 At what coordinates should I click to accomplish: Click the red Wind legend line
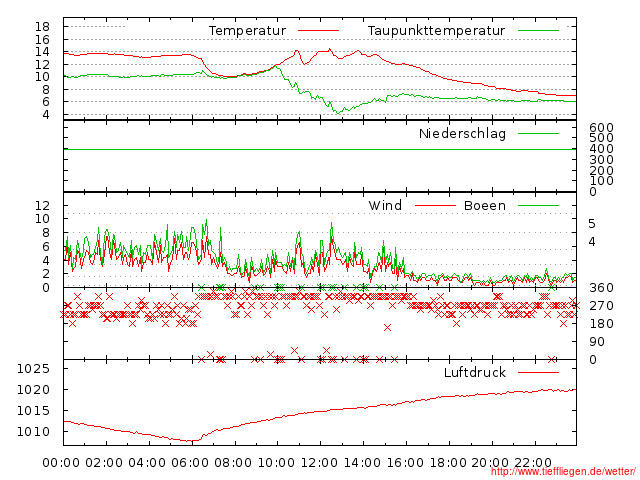[x=435, y=205]
